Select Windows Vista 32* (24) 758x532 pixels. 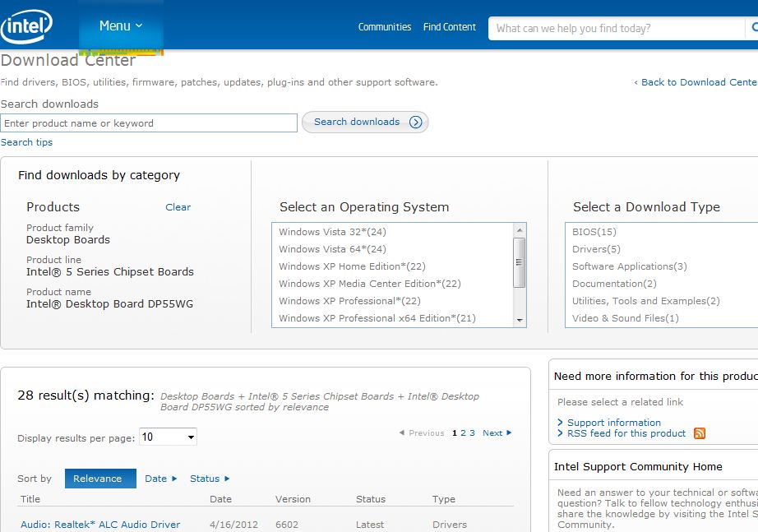point(332,232)
